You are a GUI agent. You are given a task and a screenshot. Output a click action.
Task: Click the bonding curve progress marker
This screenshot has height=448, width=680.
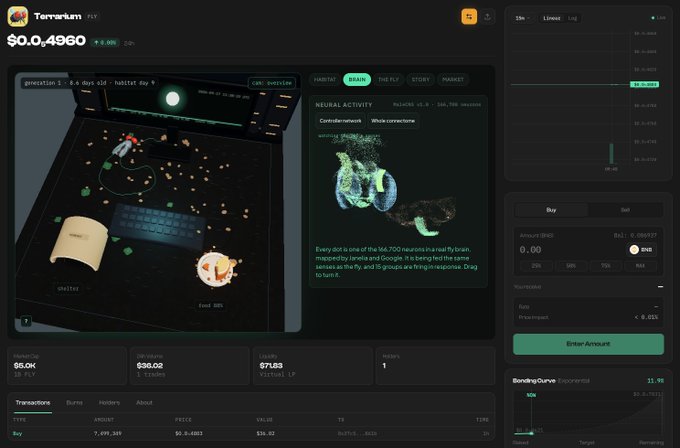pos(531,433)
